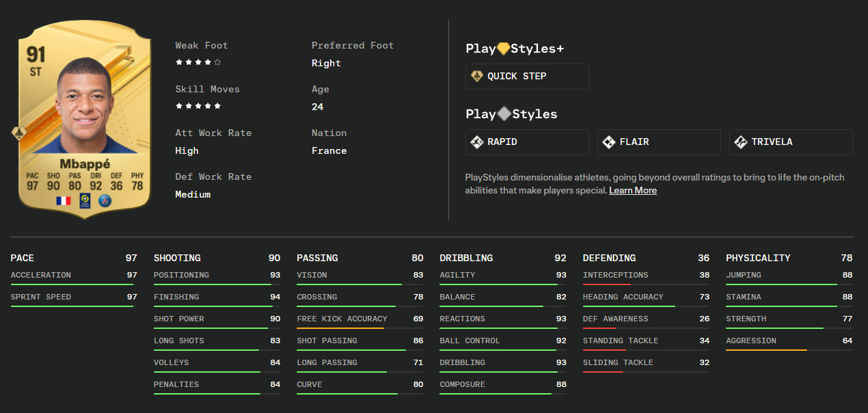Click the Flair PlayStyle icon
Image resolution: width=868 pixels, height=413 pixels.
point(608,142)
